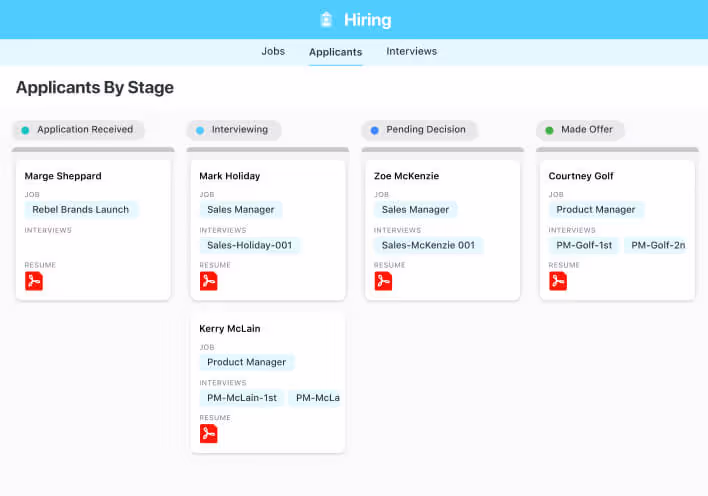
Task: Open Mark Holiday's resume PDF icon
Action: tap(208, 281)
